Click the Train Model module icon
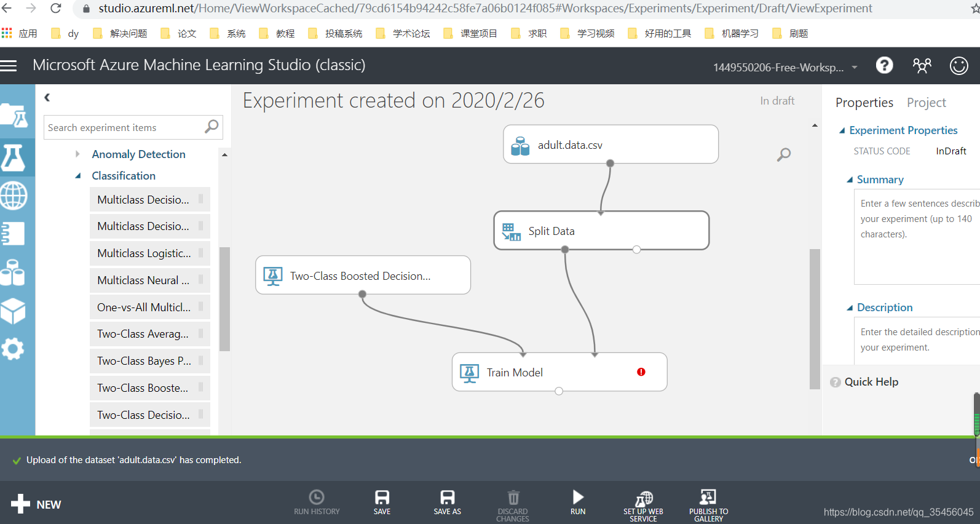980x524 pixels. 470,373
